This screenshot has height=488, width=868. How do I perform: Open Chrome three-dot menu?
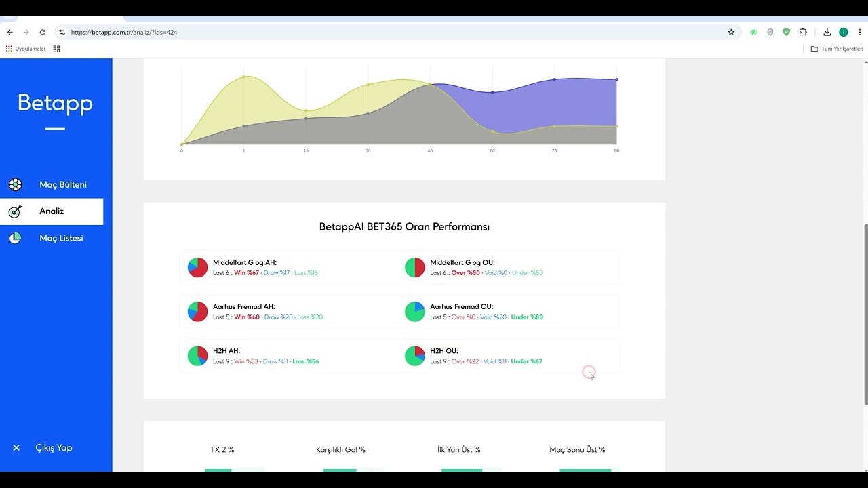860,32
